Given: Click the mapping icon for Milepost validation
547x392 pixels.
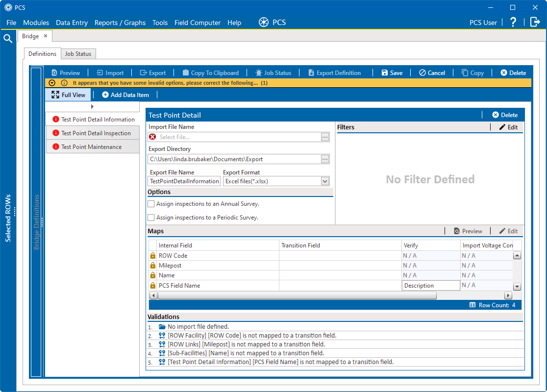Looking at the screenshot, I should coord(162,344).
